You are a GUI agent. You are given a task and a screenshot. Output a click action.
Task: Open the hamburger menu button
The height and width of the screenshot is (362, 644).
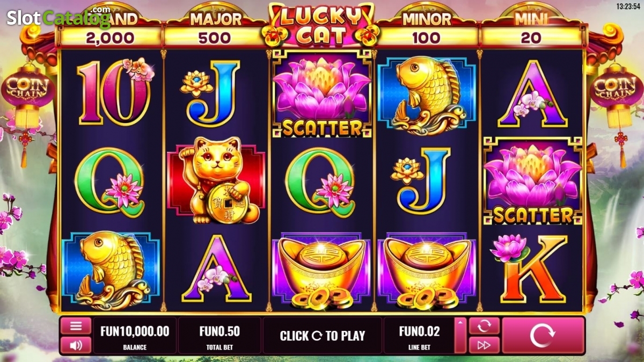pos(76,326)
